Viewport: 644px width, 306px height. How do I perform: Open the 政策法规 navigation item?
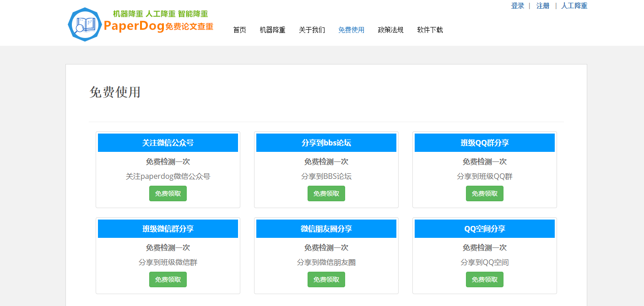(x=390, y=30)
